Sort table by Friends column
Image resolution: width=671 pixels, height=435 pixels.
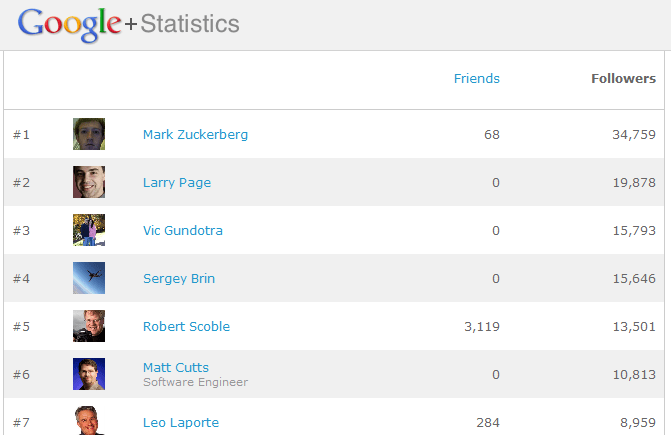pyautogui.click(x=476, y=78)
